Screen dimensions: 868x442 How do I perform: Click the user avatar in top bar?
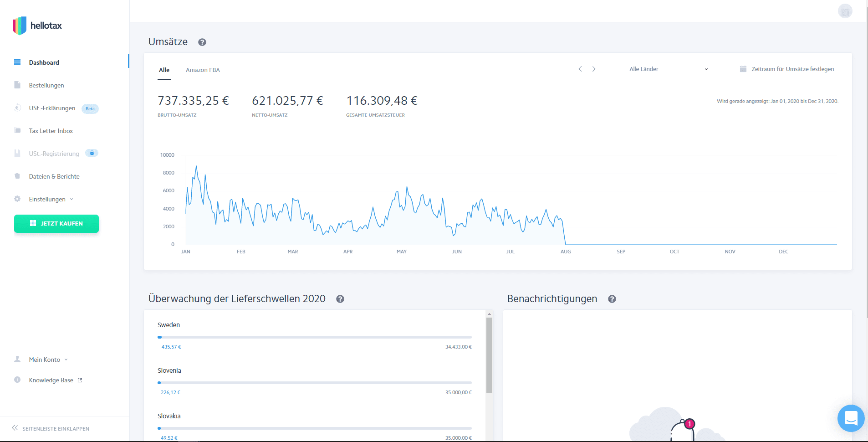pos(845,11)
